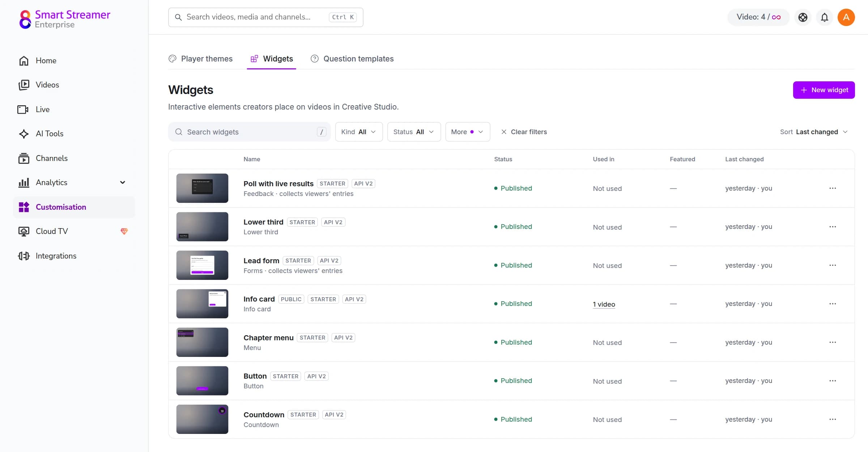Open the AI Tools sparkle icon
The image size is (868, 452).
coord(24,133)
